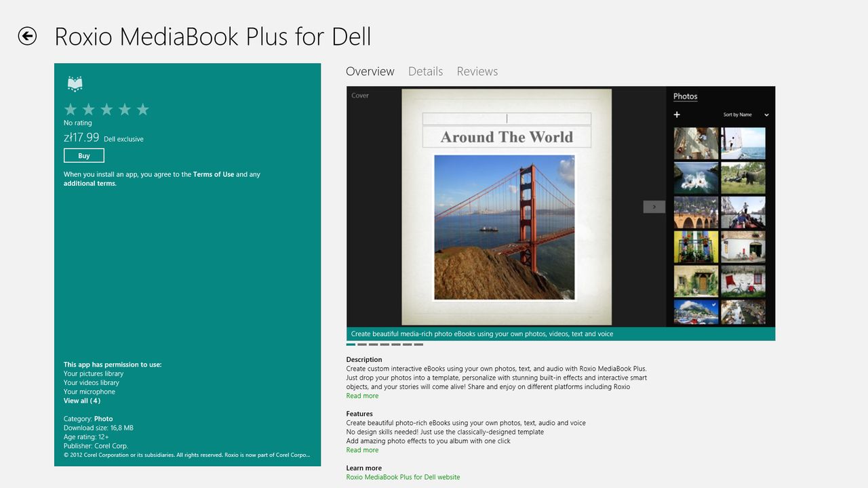Click the empty text field above title
868x488 pixels.
click(507, 119)
